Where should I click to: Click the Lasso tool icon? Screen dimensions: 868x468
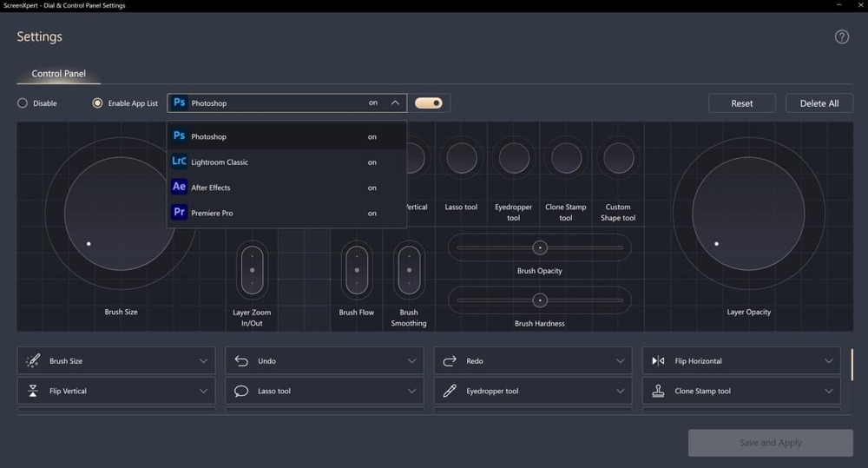point(241,391)
